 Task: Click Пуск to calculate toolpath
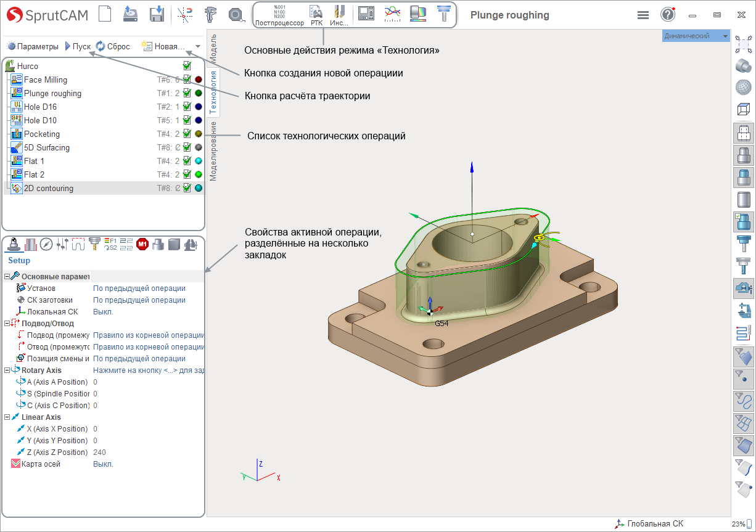[78, 46]
